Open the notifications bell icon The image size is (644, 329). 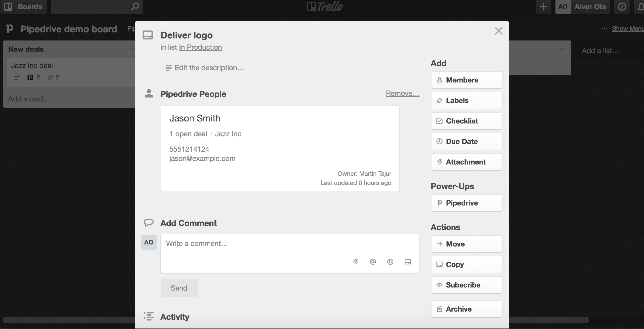pyautogui.click(x=641, y=7)
